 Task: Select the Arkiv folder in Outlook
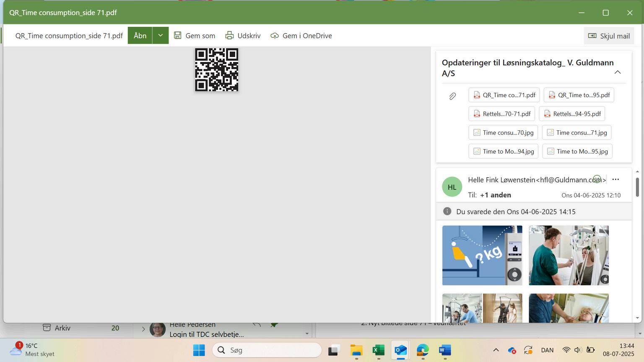62,328
